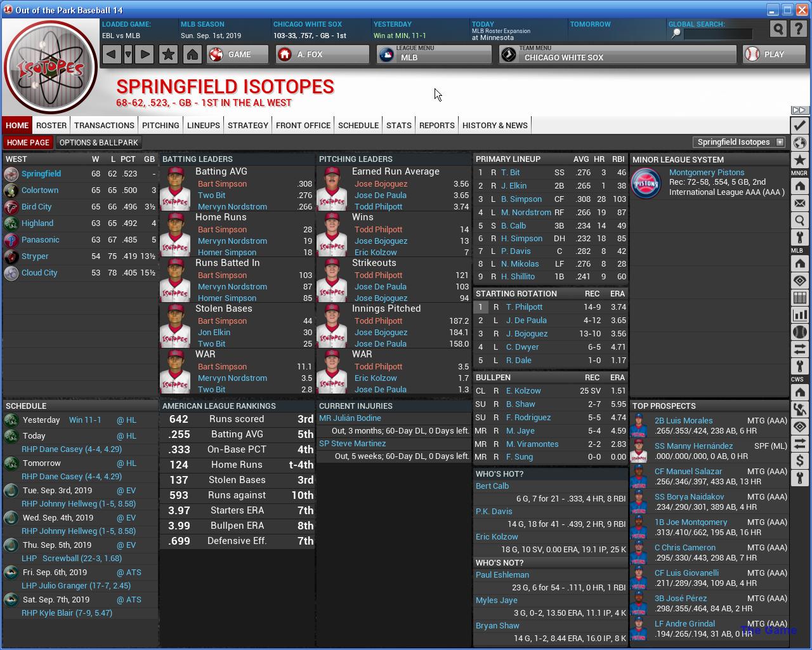Click the bookmarks star in the top toolbar
The height and width of the screenshot is (650, 812).
(x=168, y=55)
